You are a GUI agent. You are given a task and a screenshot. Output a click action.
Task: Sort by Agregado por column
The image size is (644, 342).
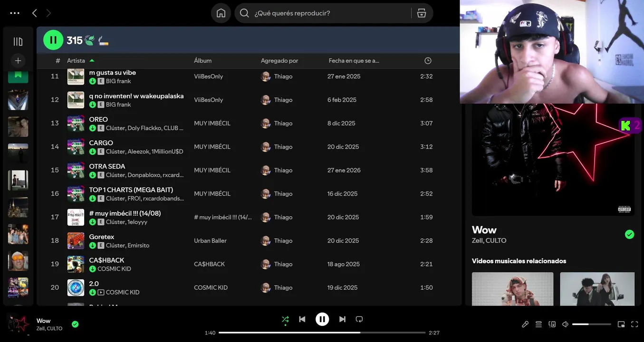(279, 61)
